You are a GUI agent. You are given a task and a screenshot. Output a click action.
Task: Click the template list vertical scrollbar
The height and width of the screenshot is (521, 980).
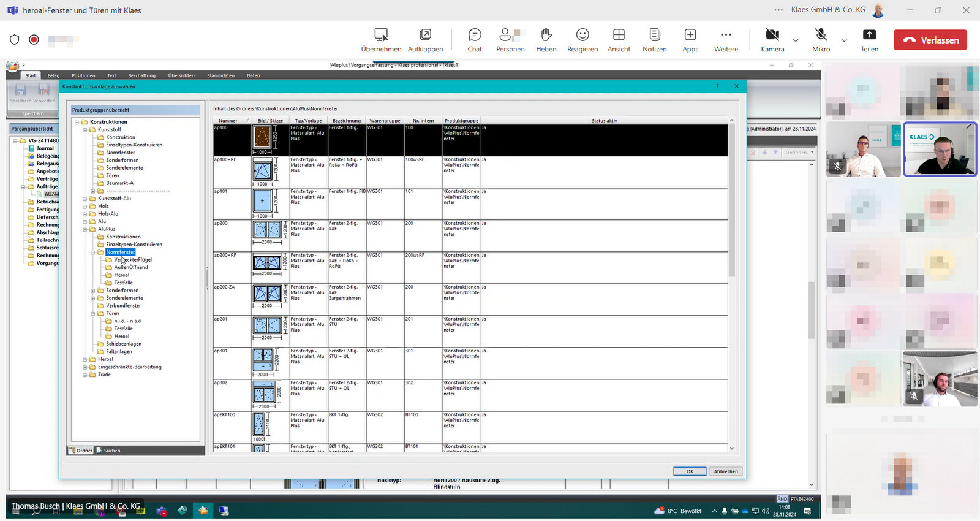pyautogui.click(x=731, y=202)
